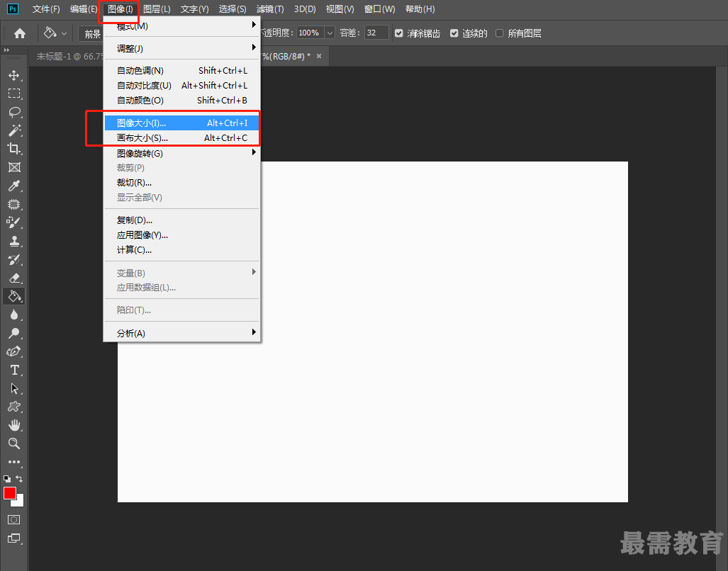This screenshot has width=728, height=571.
Task: Open the 窗口(W) menu
Action: (x=379, y=9)
